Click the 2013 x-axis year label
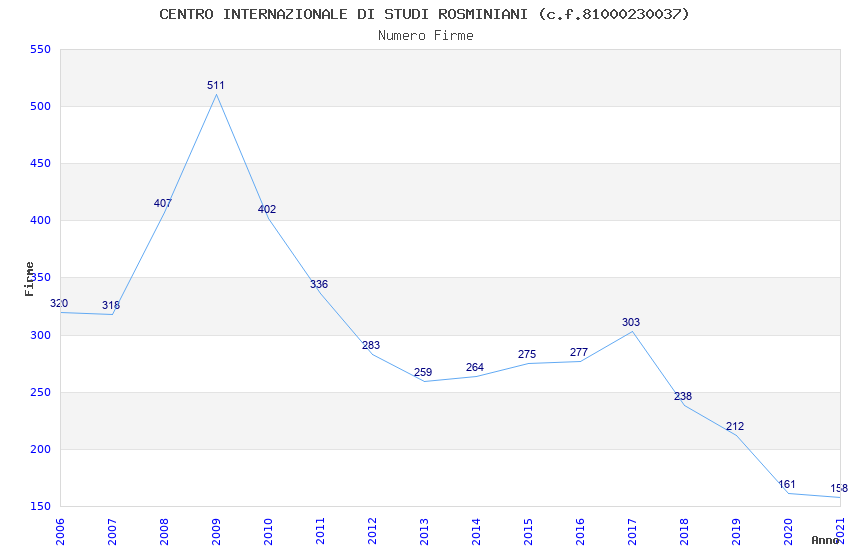This screenshot has height=550, width=850. coord(424,532)
